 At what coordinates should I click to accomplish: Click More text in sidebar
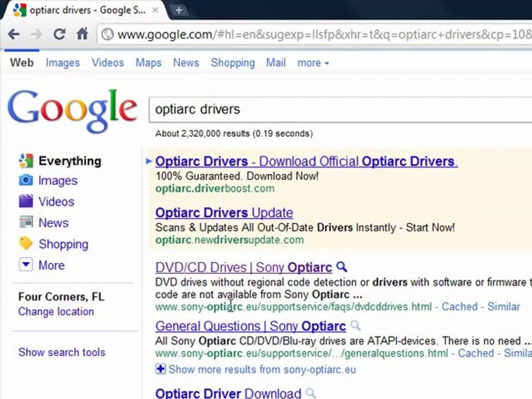tap(52, 265)
